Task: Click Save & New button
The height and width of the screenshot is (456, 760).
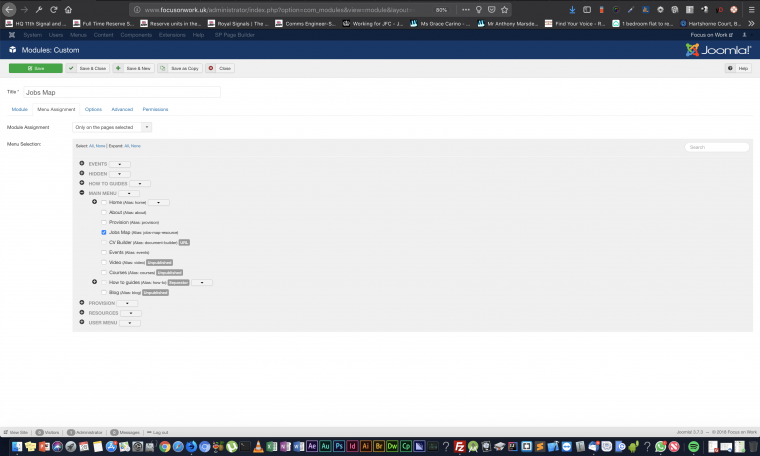Action: [x=133, y=68]
